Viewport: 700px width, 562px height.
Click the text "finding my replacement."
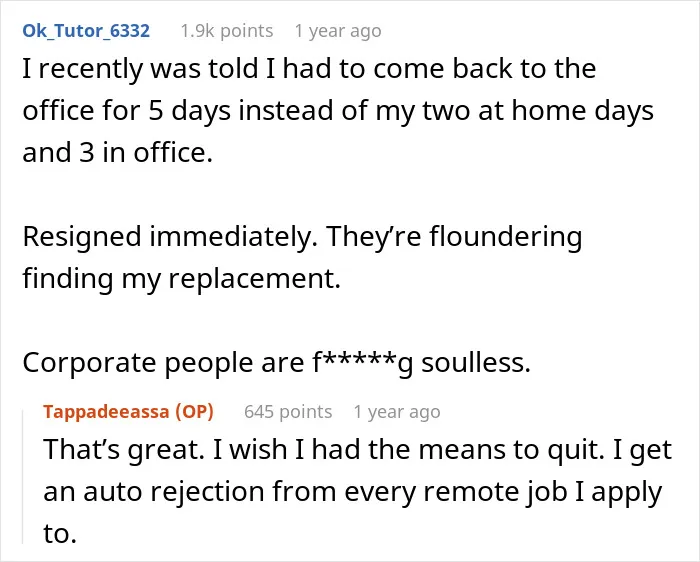click(x=182, y=279)
